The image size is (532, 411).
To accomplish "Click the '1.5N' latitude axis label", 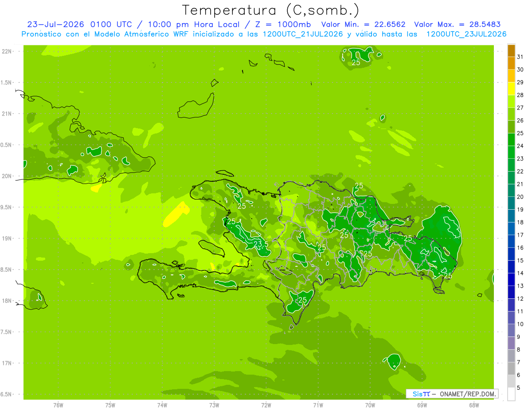I will (x=7, y=82).
